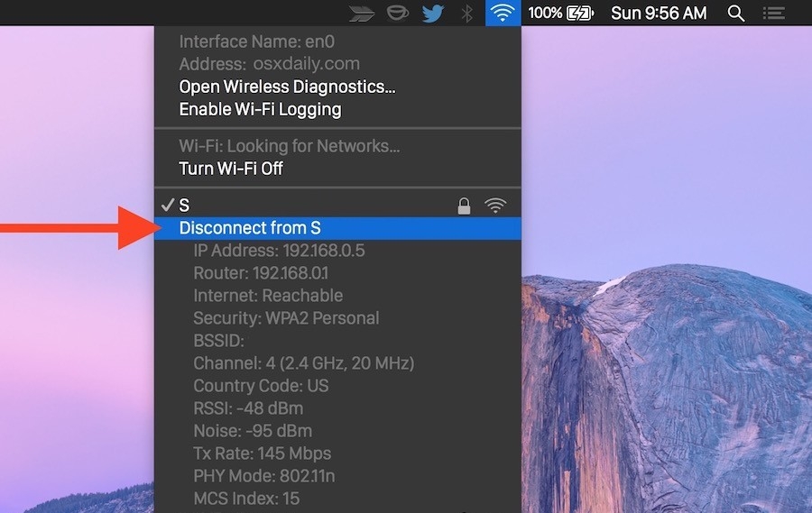This screenshot has height=513, width=812.
Task: Click the PHY Mode: 802.11n row
Action: [x=337, y=476]
